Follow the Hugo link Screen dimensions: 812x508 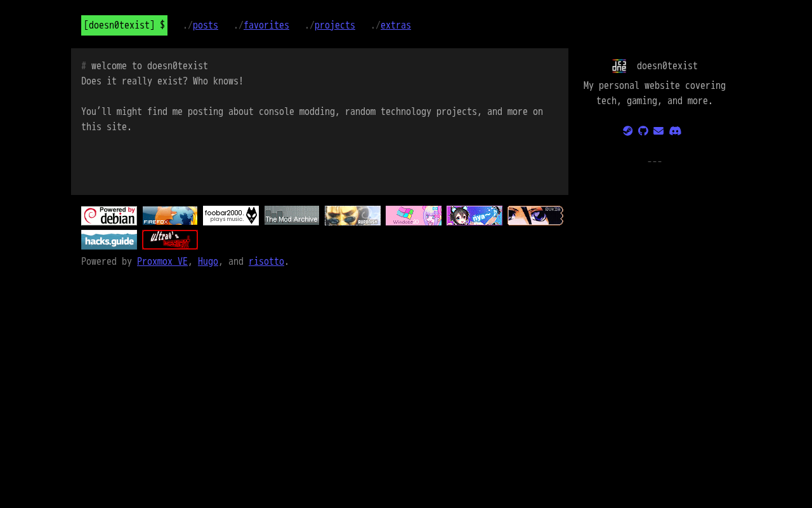click(x=208, y=262)
